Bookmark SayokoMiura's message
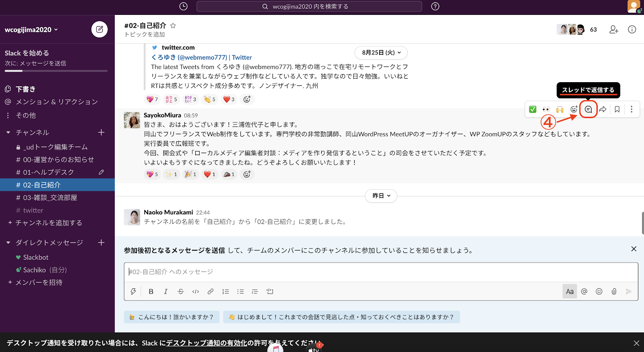 click(x=617, y=109)
